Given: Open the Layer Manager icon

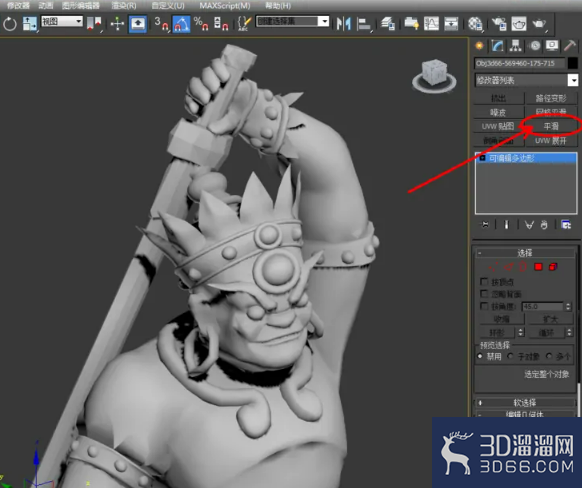Looking at the screenshot, I should [x=388, y=24].
